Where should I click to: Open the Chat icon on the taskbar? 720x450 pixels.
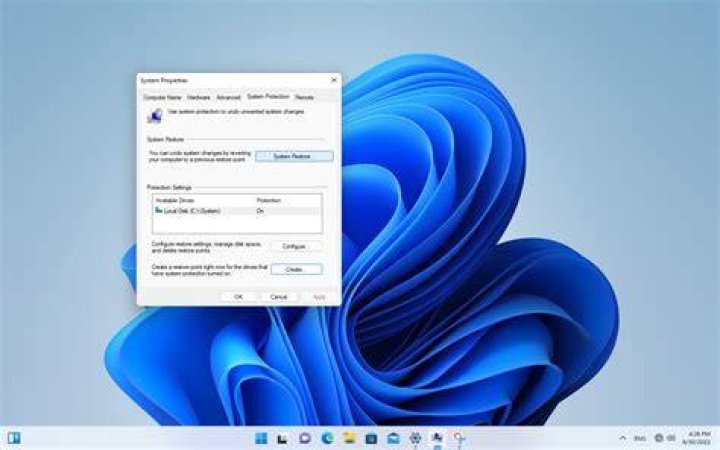(x=305, y=438)
